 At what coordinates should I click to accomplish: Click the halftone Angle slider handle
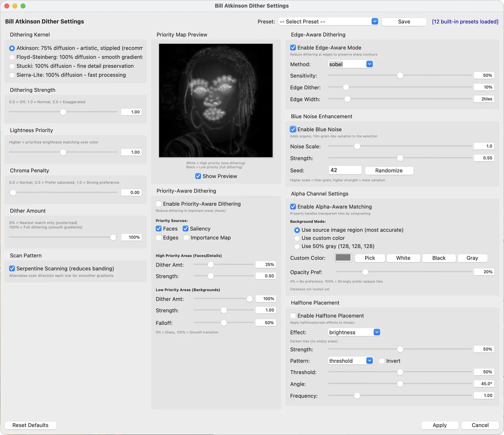[x=400, y=384]
